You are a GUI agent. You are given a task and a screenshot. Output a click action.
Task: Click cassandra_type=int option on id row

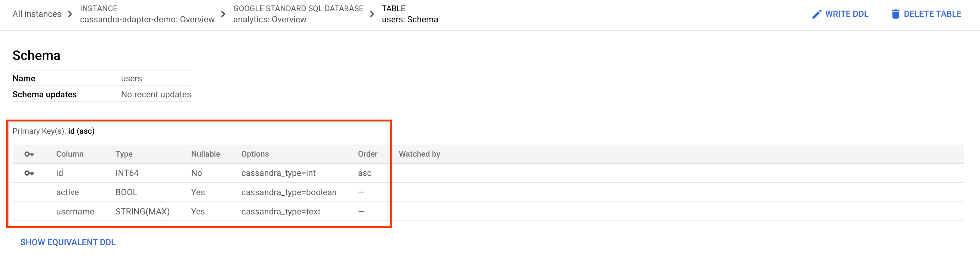278,173
